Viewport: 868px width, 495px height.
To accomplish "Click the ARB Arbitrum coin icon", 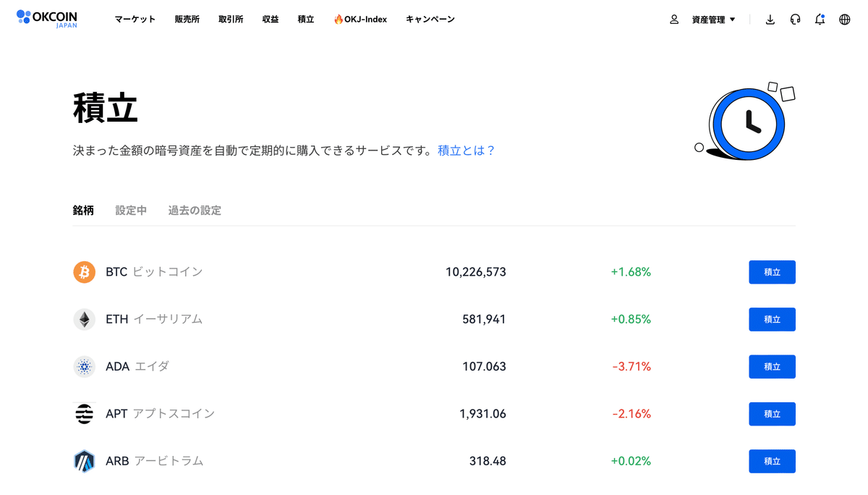I will (x=84, y=461).
